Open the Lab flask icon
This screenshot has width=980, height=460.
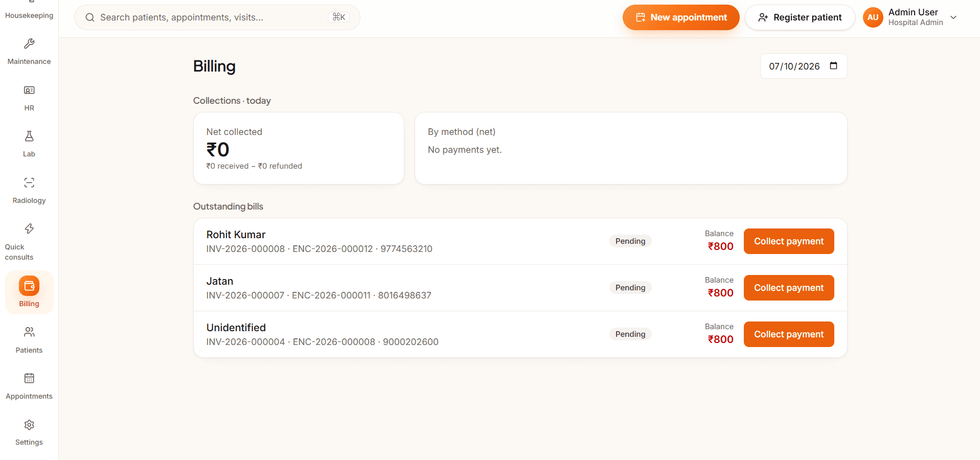(x=29, y=136)
